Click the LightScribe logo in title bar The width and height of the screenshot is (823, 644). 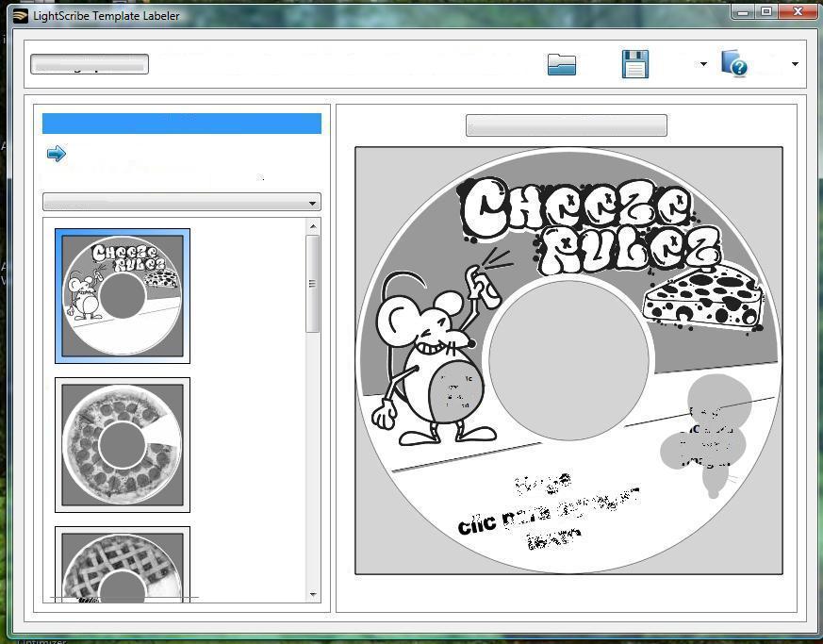20,15
